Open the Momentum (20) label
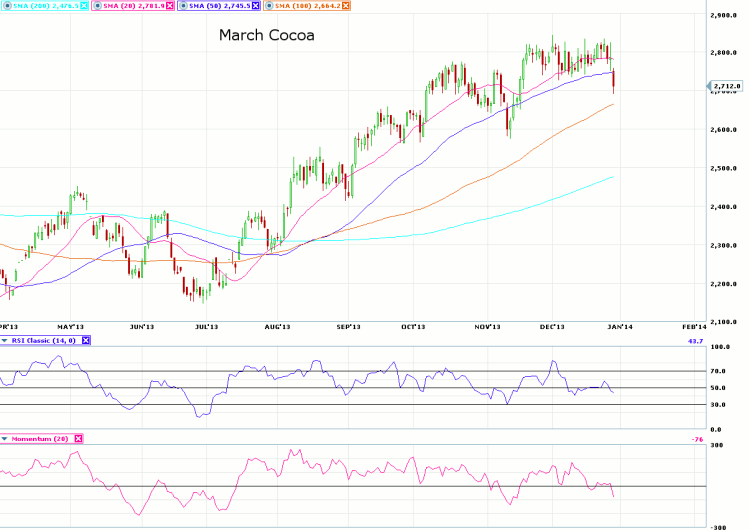The height and width of the screenshot is (530, 750). (x=40, y=438)
